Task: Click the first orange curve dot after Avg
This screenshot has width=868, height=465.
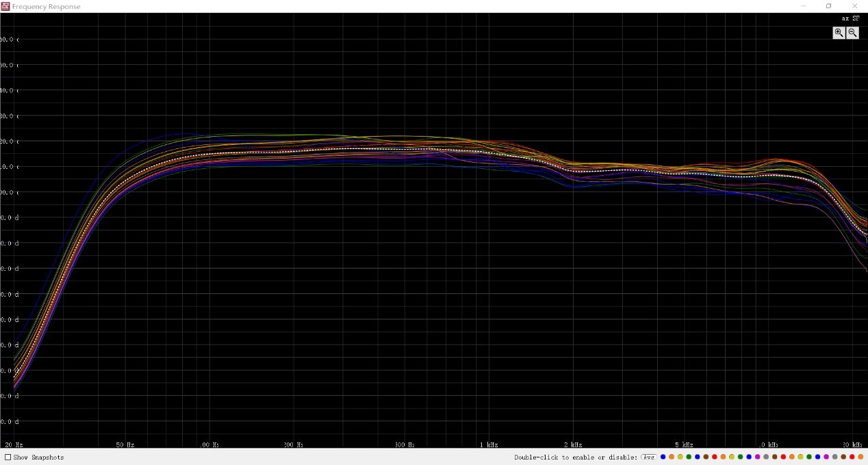Action: [672, 457]
